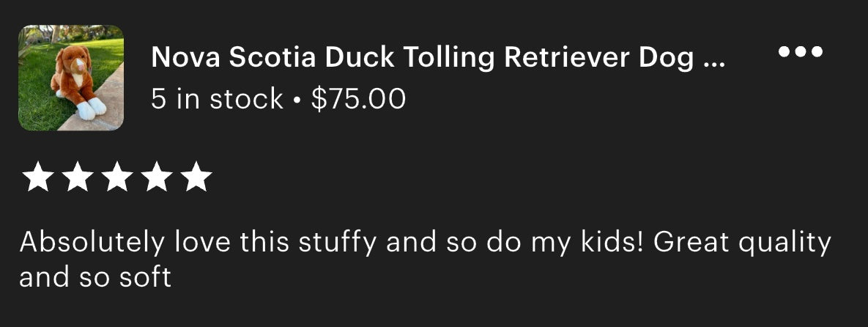The image size is (868, 327).
Task: Click the 'and so soft' review line
Action: pyautogui.click(x=95, y=276)
